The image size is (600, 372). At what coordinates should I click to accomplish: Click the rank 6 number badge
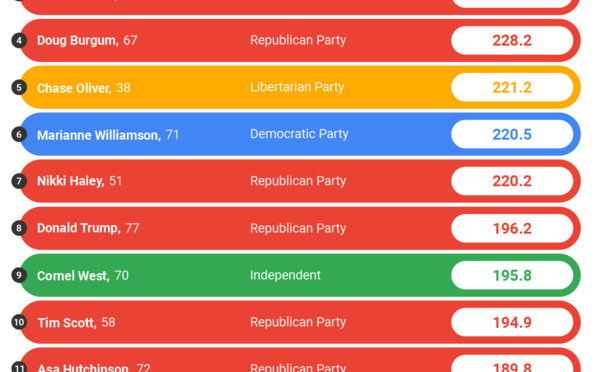[19, 134]
